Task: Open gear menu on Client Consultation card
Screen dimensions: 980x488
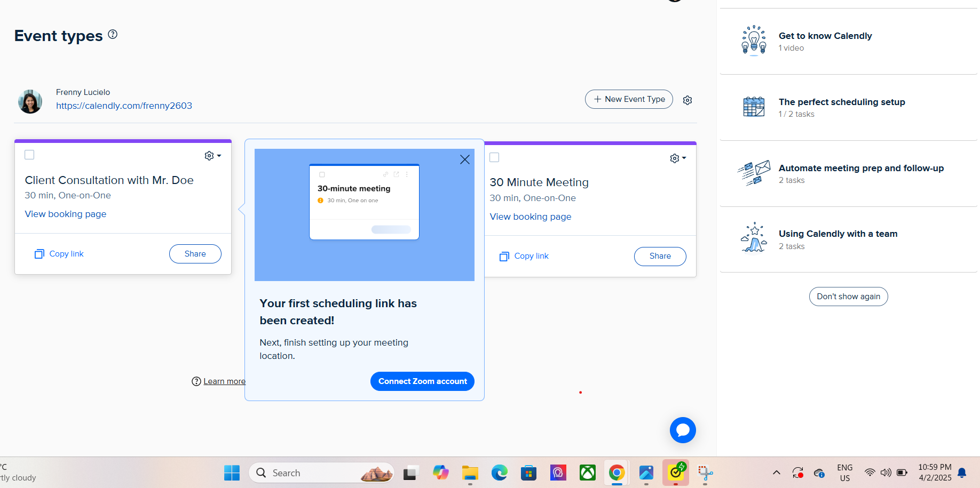Action: coord(212,156)
